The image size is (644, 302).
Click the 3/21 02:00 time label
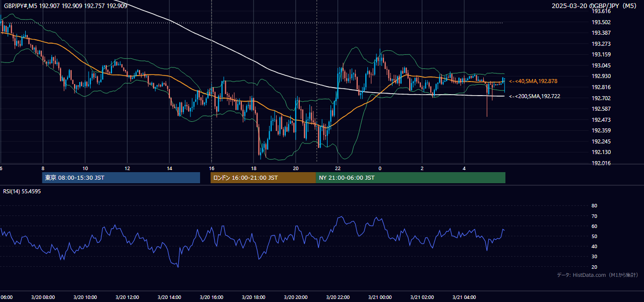tap(422, 297)
